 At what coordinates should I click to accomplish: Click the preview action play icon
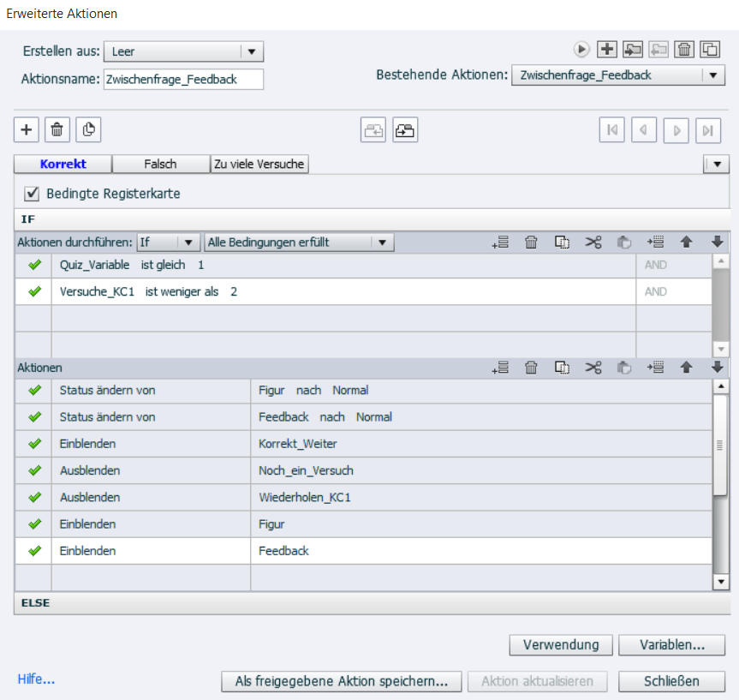582,49
